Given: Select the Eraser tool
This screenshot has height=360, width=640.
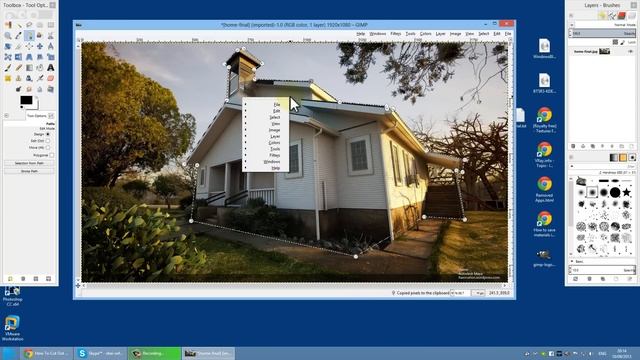Looking at the screenshot, I should pyautogui.click(x=51, y=78).
